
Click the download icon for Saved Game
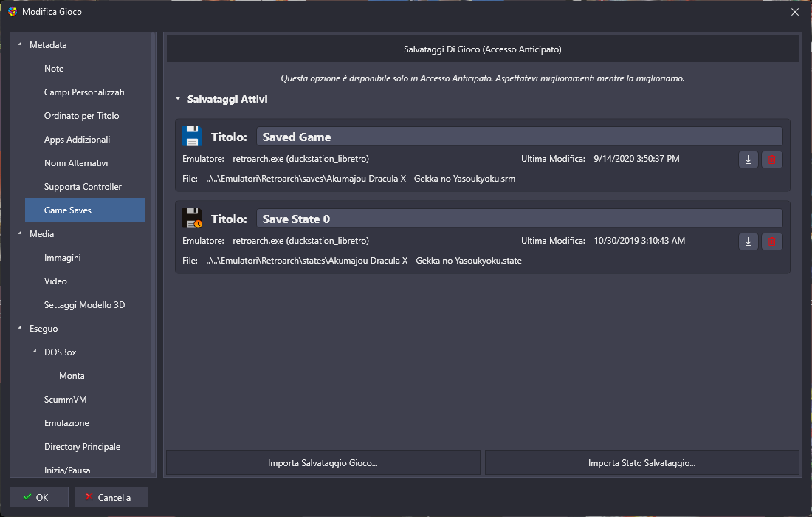[x=748, y=160]
